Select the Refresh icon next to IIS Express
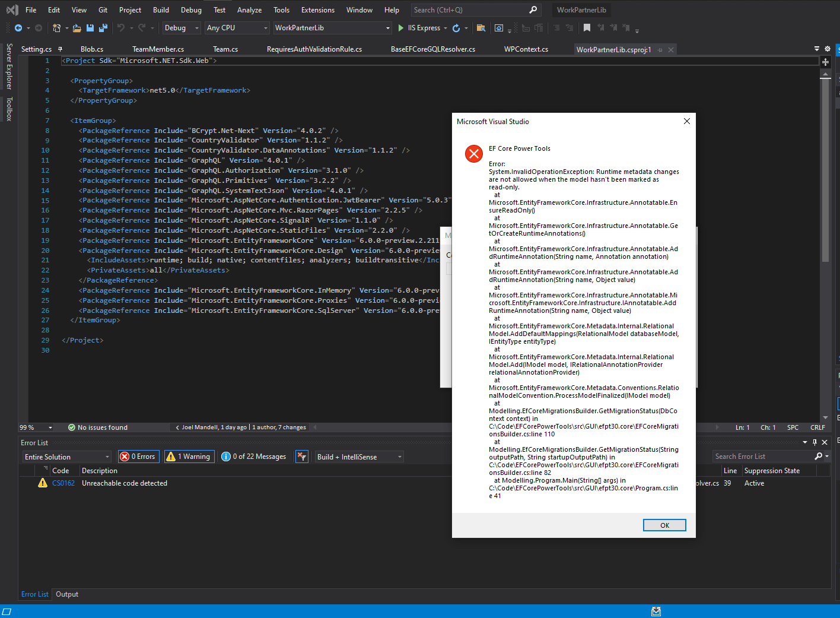The image size is (840, 618). (456, 28)
